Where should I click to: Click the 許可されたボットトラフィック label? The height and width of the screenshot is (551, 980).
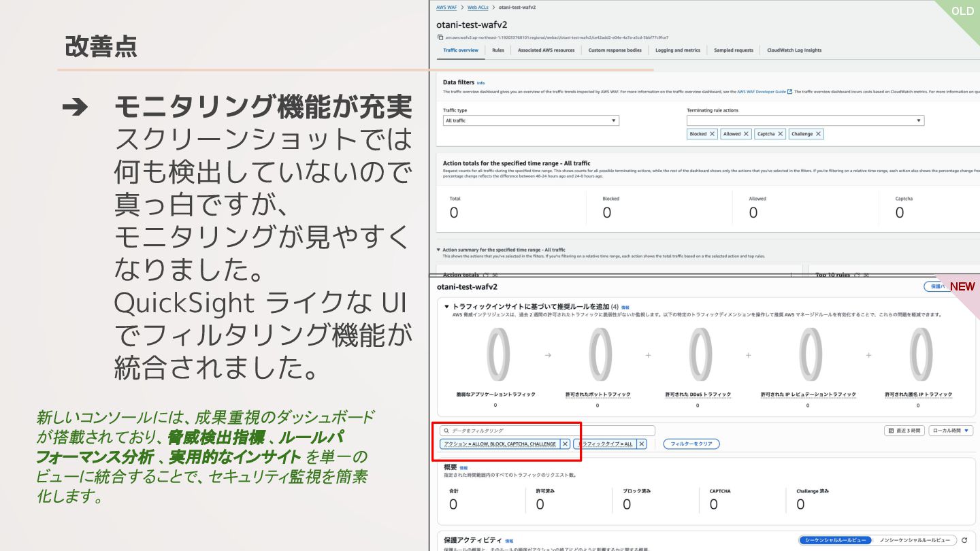598,395
